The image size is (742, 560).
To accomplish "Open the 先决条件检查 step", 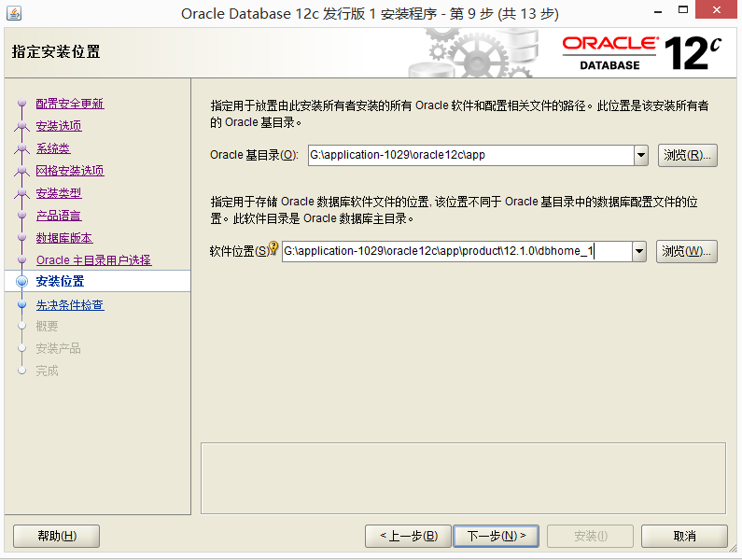I will pyautogui.click(x=70, y=305).
